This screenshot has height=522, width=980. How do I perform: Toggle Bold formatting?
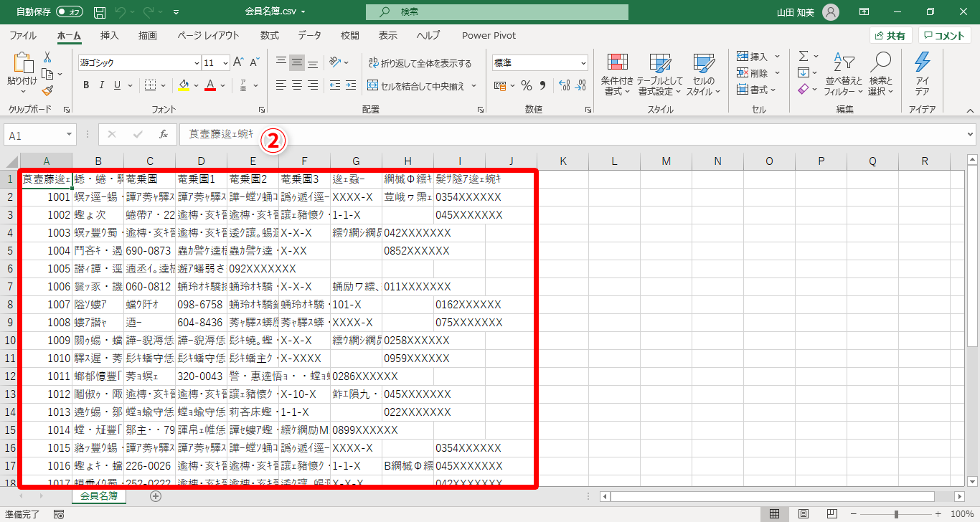[86, 85]
